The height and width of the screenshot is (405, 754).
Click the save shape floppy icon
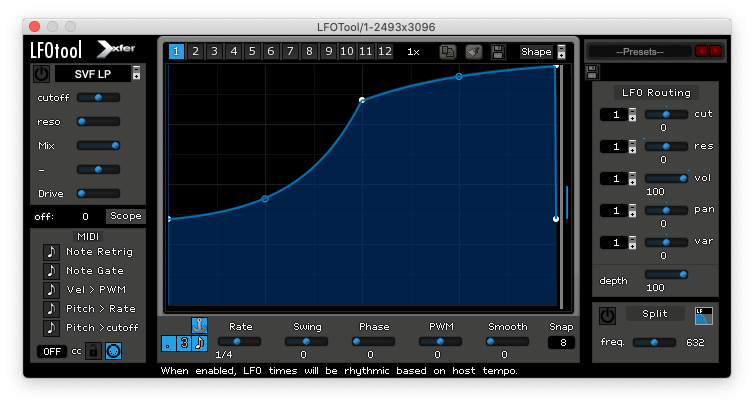498,51
